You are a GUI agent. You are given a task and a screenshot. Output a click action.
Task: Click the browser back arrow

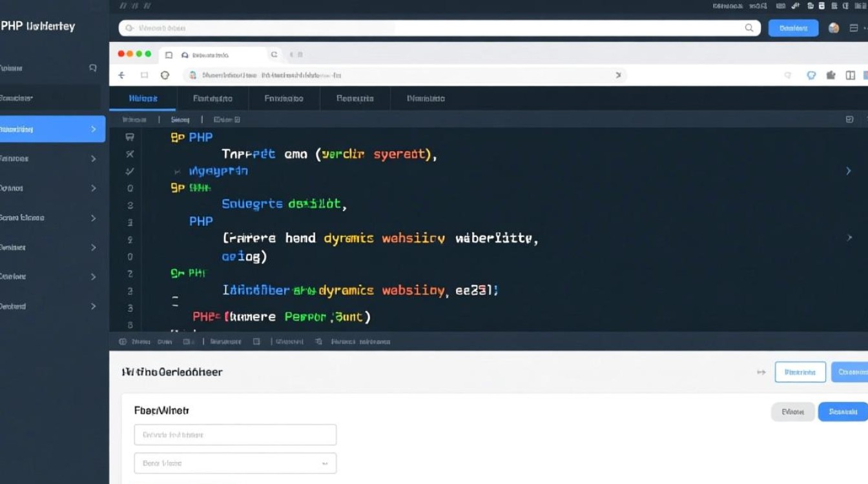click(x=121, y=75)
